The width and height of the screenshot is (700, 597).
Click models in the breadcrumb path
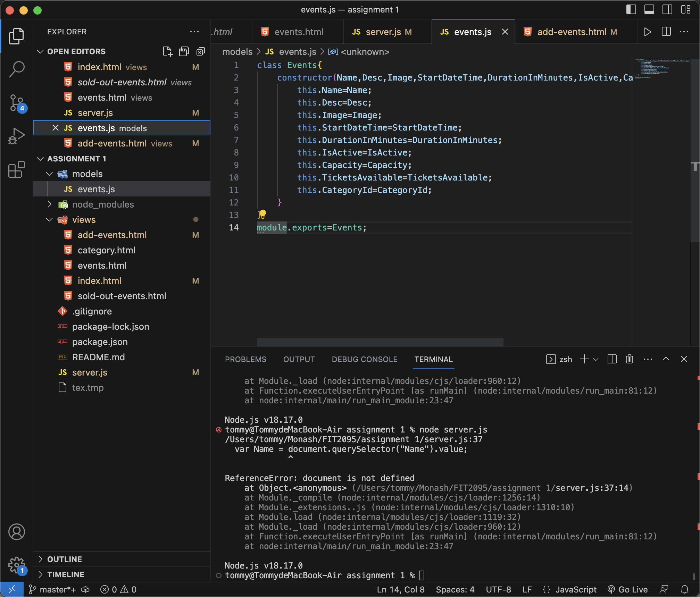(x=237, y=52)
